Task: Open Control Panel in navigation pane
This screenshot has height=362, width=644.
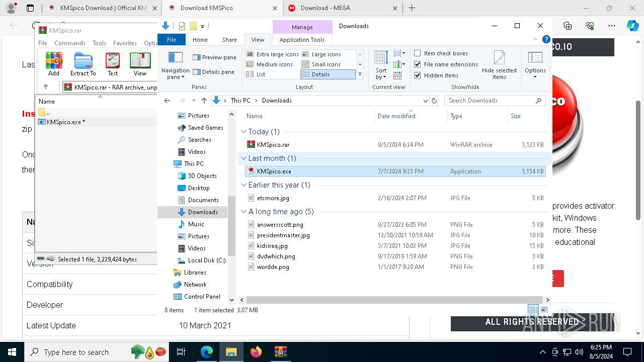Action: 197,297
